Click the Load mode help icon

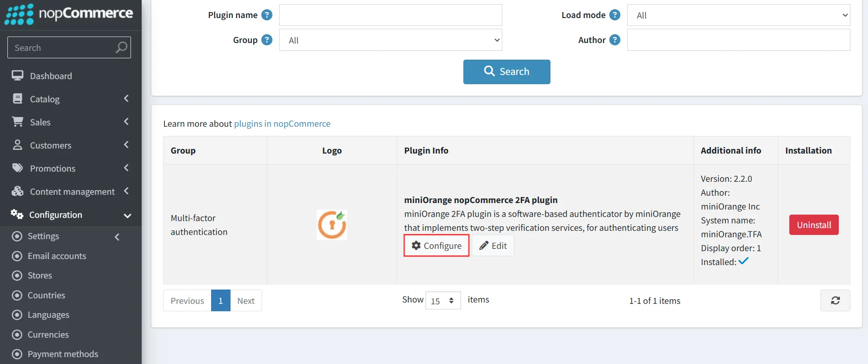(x=615, y=15)
